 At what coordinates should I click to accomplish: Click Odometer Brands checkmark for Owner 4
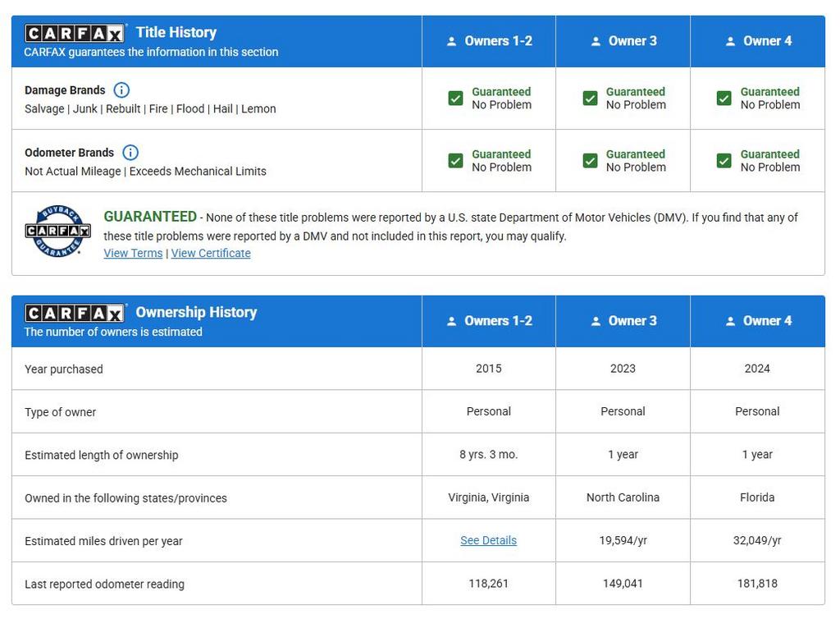tap(724, 161)
